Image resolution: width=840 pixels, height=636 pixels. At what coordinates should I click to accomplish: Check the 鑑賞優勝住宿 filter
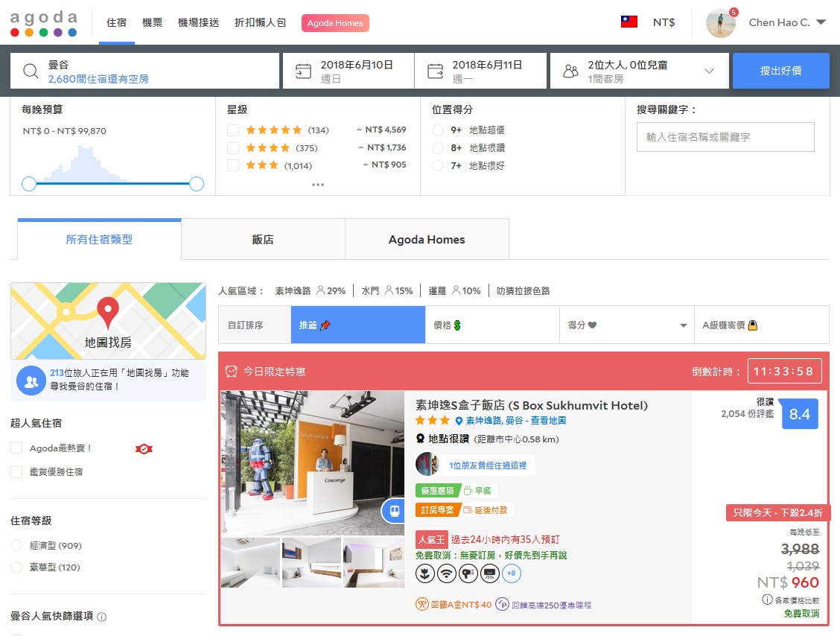click(x=16, y=471)
